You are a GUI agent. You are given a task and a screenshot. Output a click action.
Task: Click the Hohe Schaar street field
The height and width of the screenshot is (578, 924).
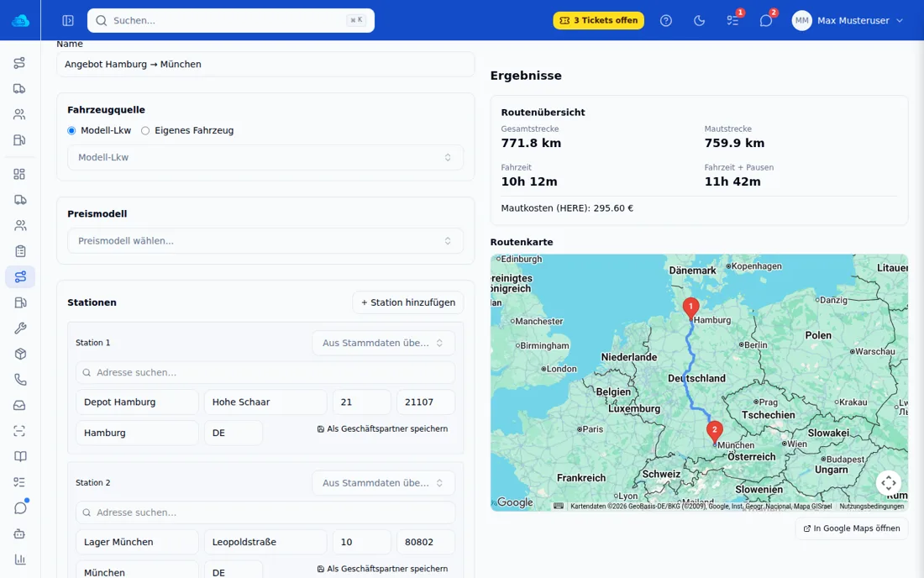click(265, 402)
